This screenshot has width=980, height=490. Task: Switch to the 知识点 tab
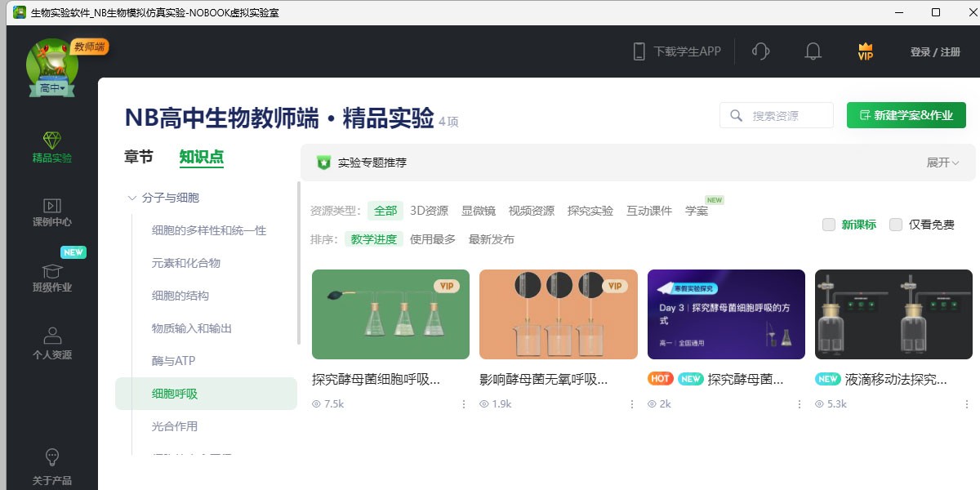(x=202, y=157)
